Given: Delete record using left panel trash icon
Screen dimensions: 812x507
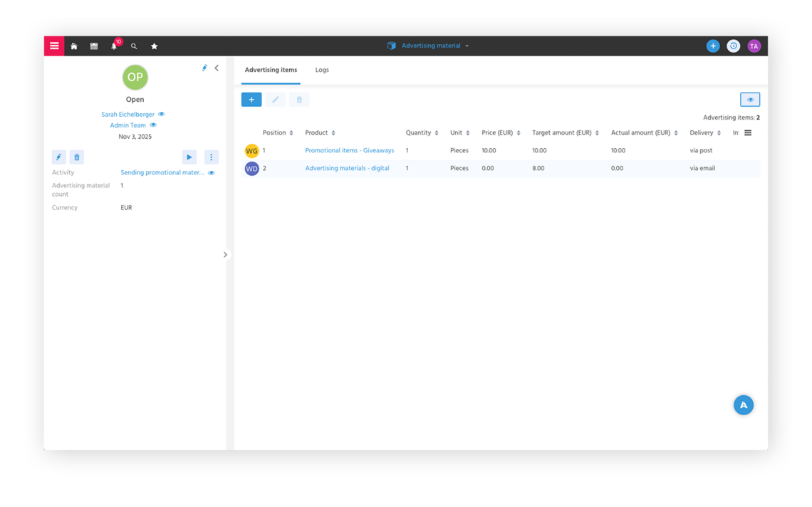Looking at the screenshot, I should click(x=77, y=157).
